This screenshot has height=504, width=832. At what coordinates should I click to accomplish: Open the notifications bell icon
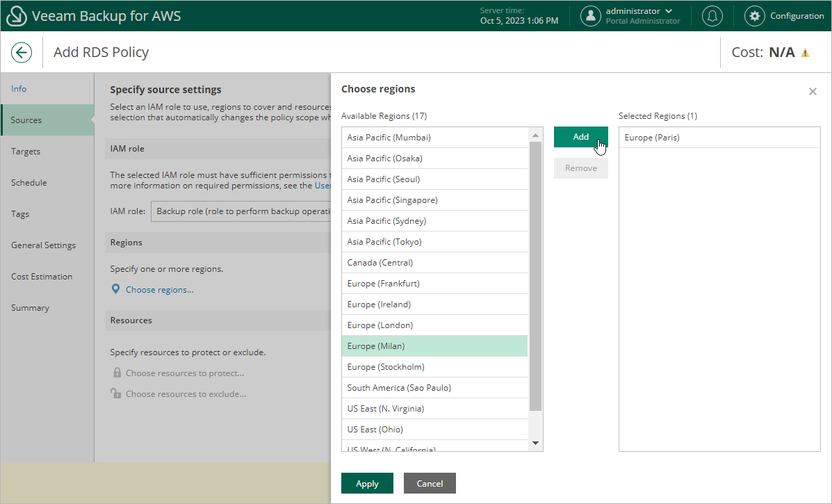click(712, 16)
